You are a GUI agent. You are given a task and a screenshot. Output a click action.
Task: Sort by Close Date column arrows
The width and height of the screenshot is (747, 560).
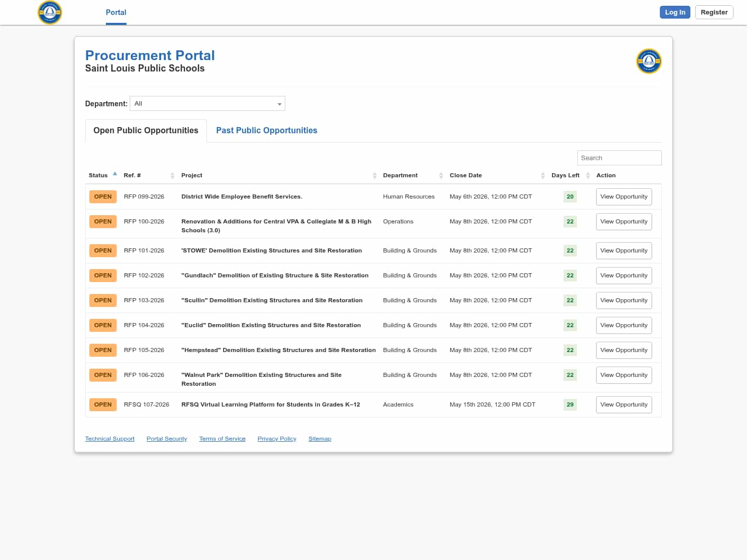[543, 176]
